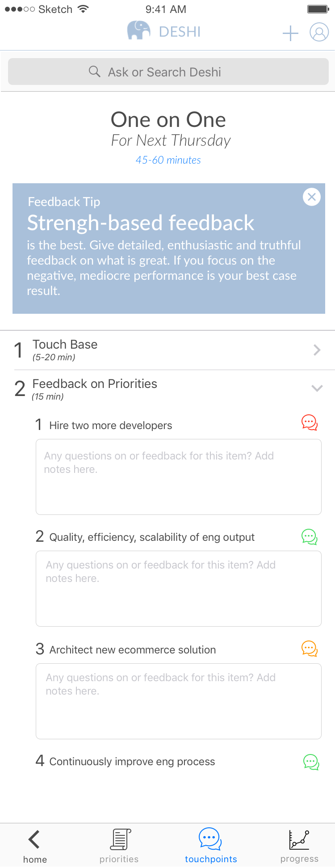
Task: Collapse the Feedback on Priorities section
Action: tap(317, 388)
